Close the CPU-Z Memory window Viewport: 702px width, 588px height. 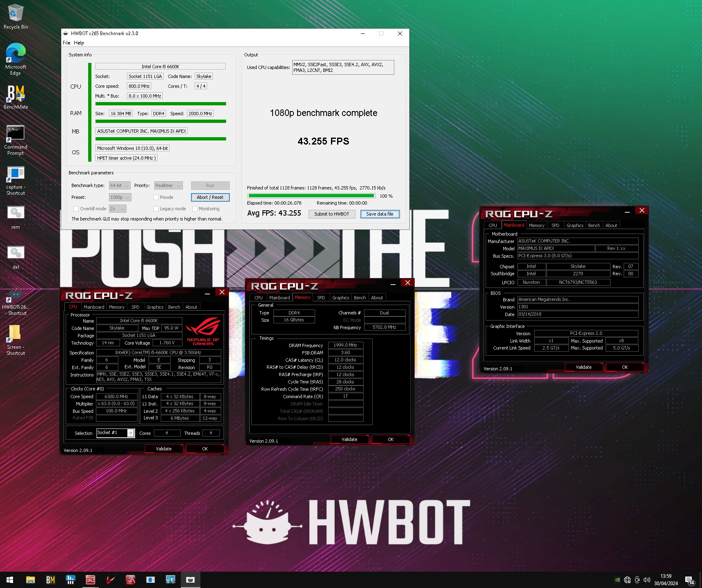(x=407, y=283)
